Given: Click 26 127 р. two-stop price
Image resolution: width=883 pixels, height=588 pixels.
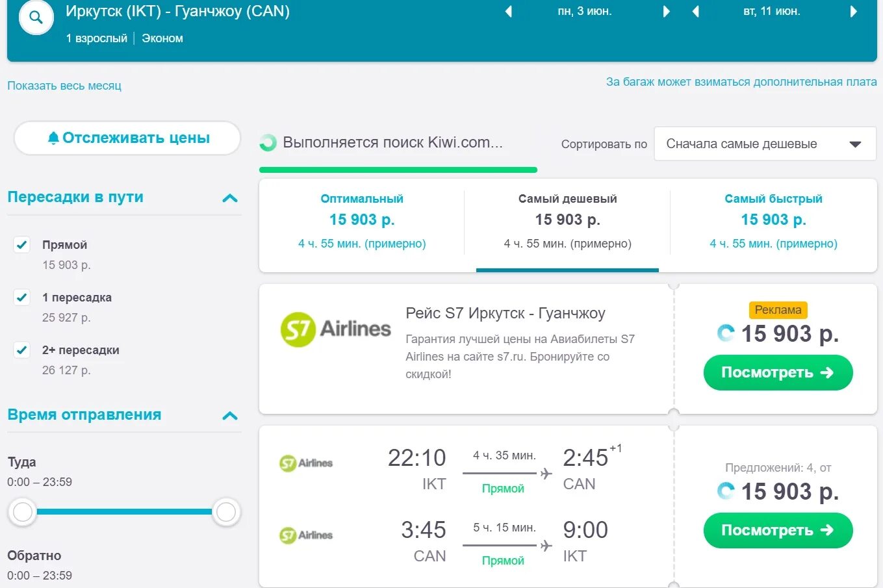Looking at the screenshot, I should (x=66, y=370).
